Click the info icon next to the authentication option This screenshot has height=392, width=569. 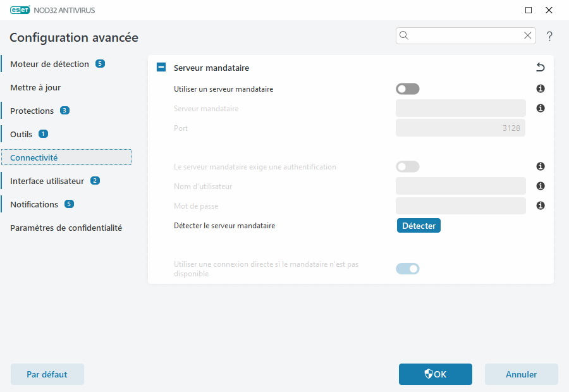coord(540,166)
